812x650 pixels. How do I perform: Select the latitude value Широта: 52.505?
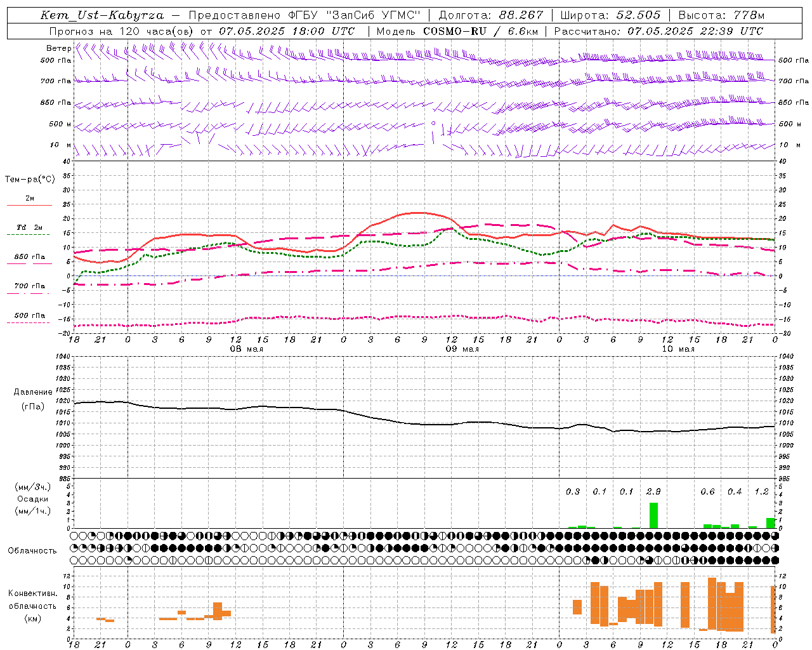[610, 15]
